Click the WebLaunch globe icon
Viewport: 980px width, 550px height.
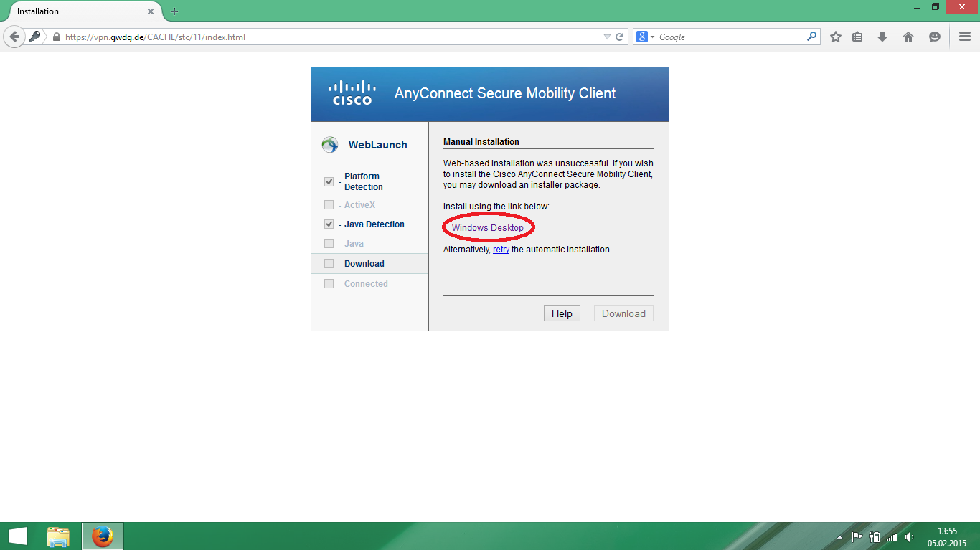[329, 145]
